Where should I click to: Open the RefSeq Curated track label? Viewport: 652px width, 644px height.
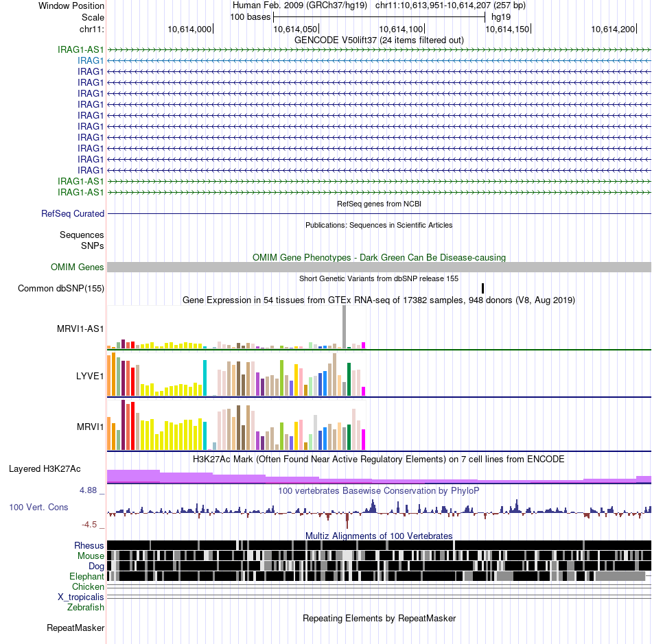[73, 213]
